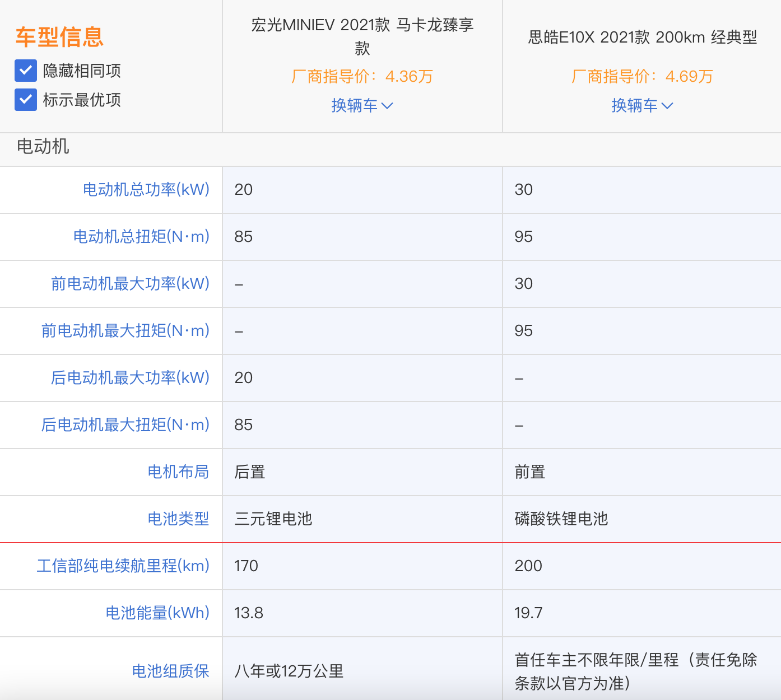Screen dimensions: 781x700
Task: Uncheck the 标示最优项 checkbox
Action: click(26, 100)
